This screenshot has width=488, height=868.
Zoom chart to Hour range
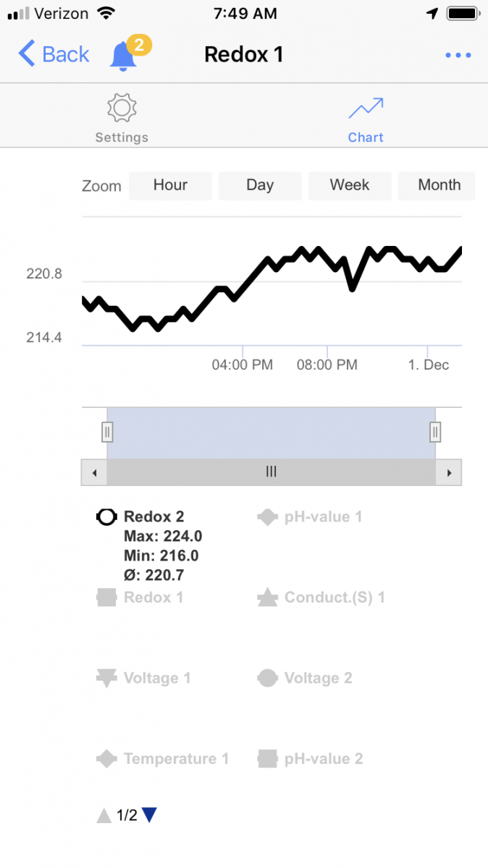[x=170, y=185]
